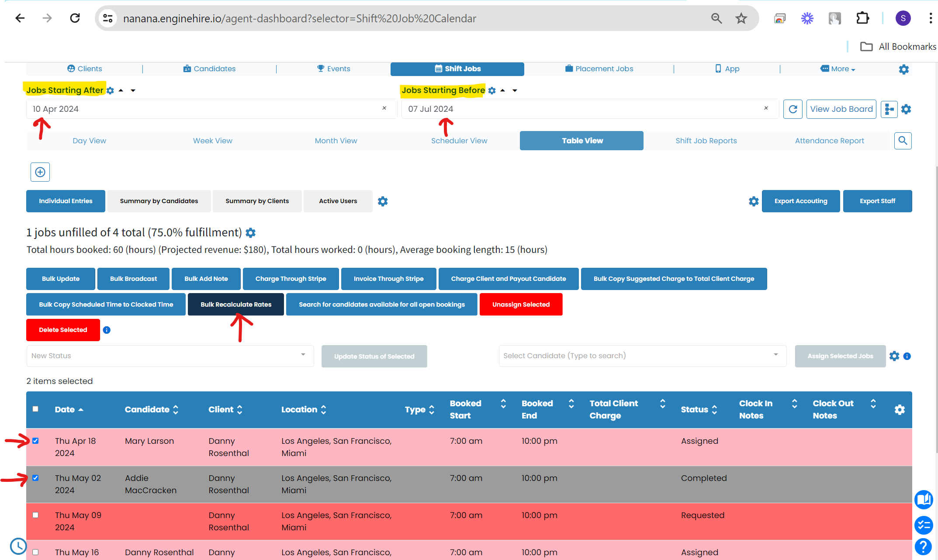Click the refresh icon beside View Job Board
This screenshot has width=938, height=560.
(x=793, y=109)
